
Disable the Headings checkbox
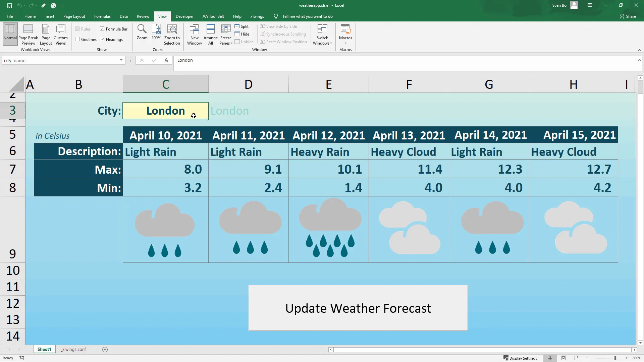pyautogui.click(x=102, y=39)
